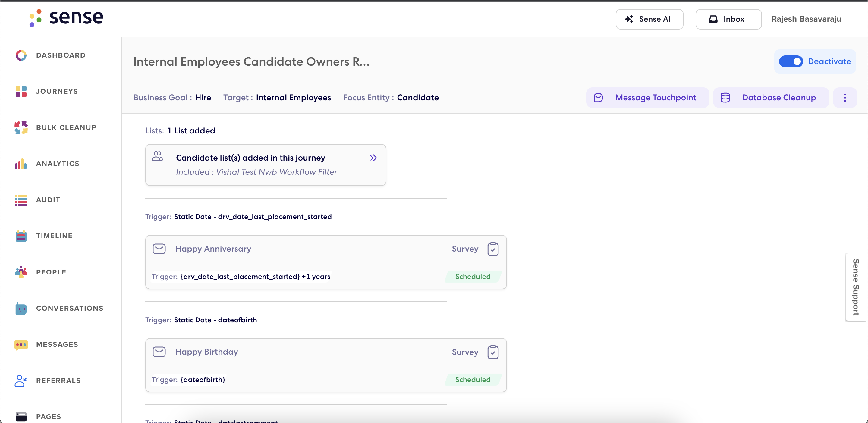This screenshot has height=423, width=868.
Task: Go to Timeline menu item
Action: coord(54,236)
